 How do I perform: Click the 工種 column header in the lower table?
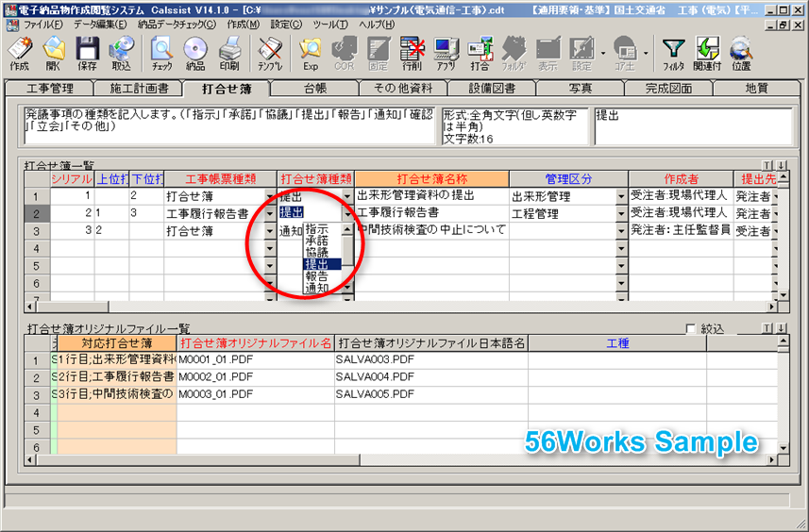tap(617, 343)
